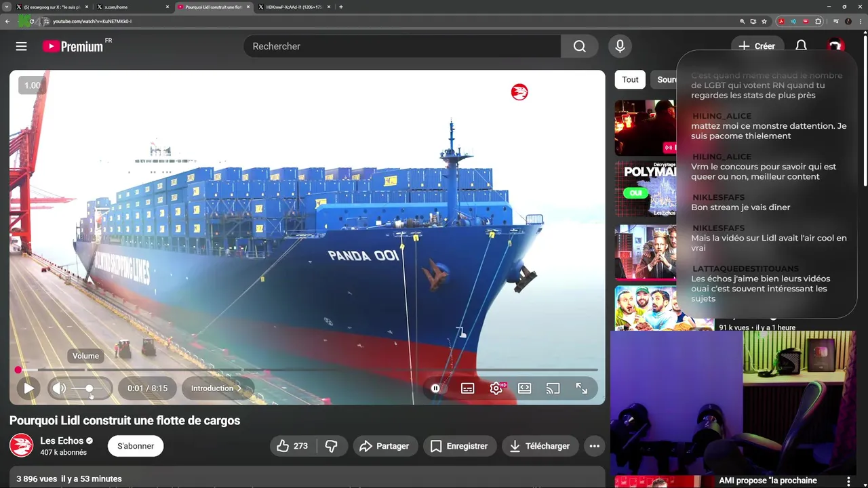Open the Les Echos channel name link
This screenshot has height=488, width=868.
(x=62, y=441)
